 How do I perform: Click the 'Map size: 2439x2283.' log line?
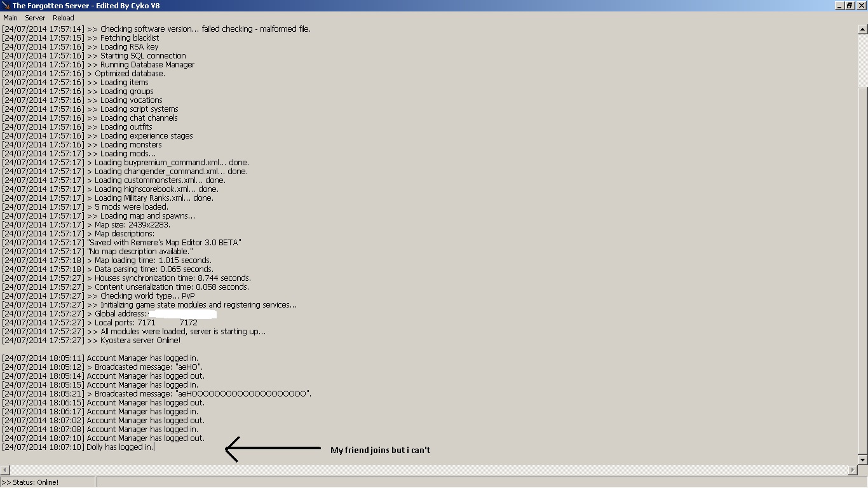click(x=86, y=225)
